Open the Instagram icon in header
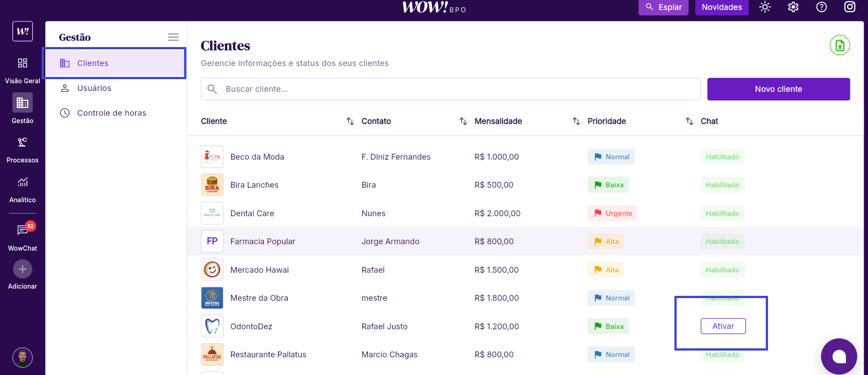868x375 pixels. pyautogui.click(x=849, y=7)
